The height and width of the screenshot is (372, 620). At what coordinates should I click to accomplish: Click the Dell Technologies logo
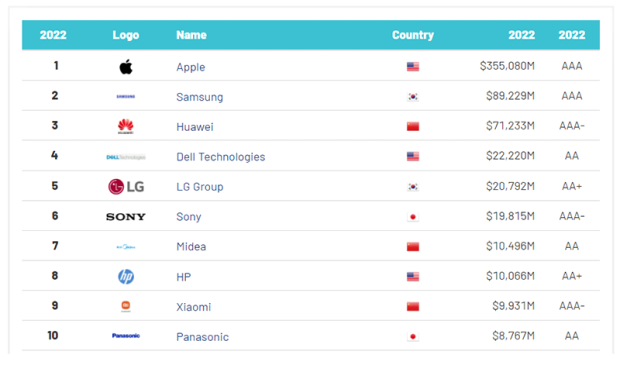click(x=126, y=157)
